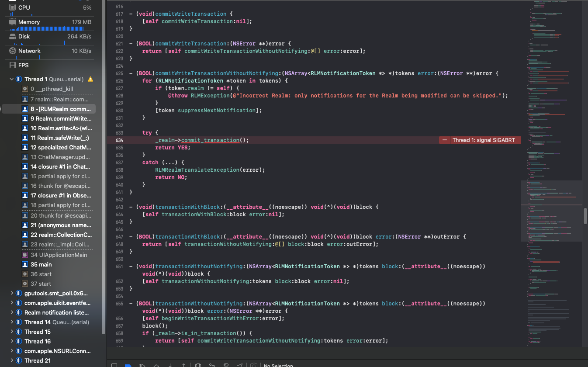The image size is (588, 367).
Task: Open the Environment Overrides icon
Action: tap(226, 365)
